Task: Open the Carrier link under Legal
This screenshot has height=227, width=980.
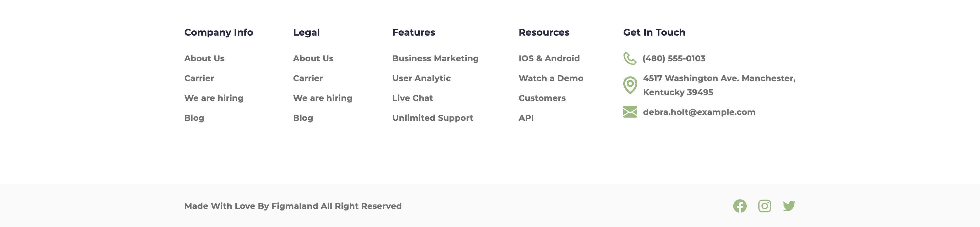Action: [x=308, y=78]
